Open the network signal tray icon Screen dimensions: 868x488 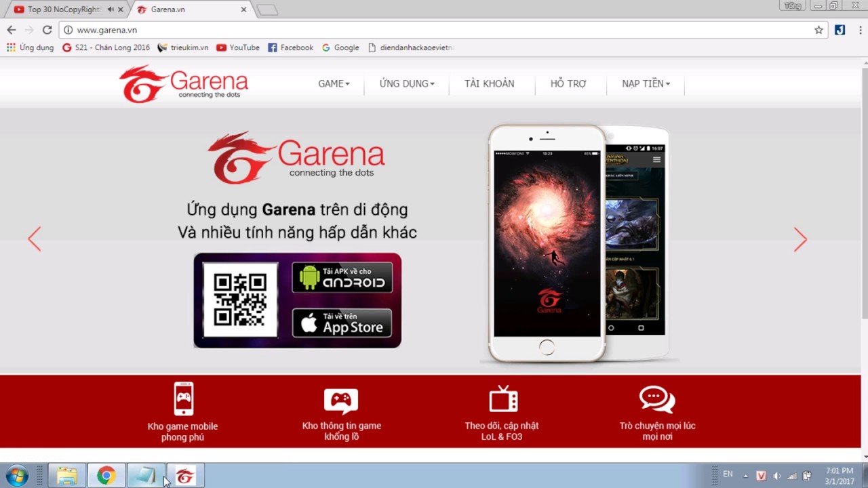[x=791, y=476]
